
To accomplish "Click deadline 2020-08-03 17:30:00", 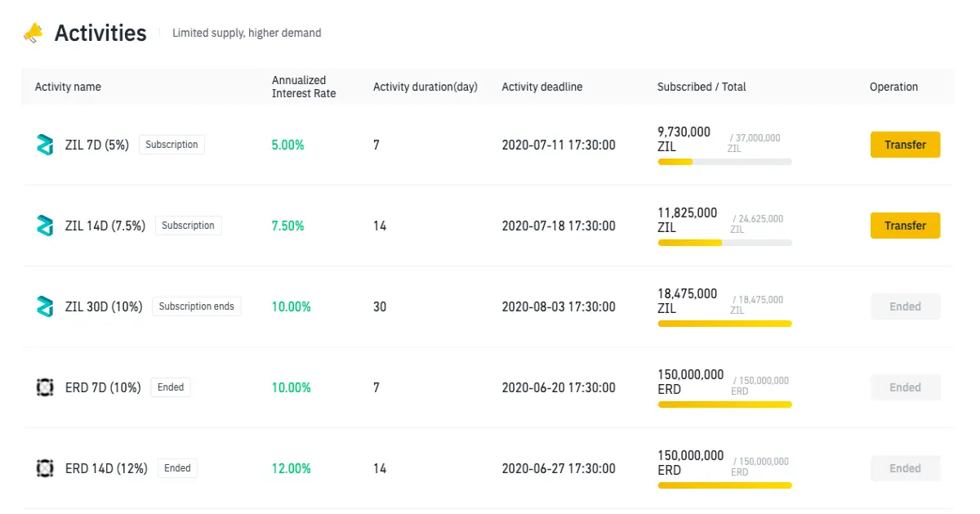I will pos(559,306).
